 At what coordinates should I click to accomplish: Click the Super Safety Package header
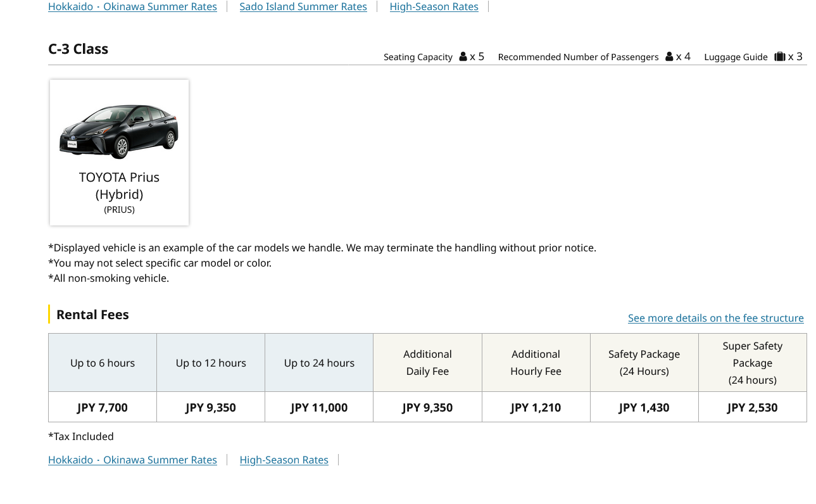[x=752, y=363]
